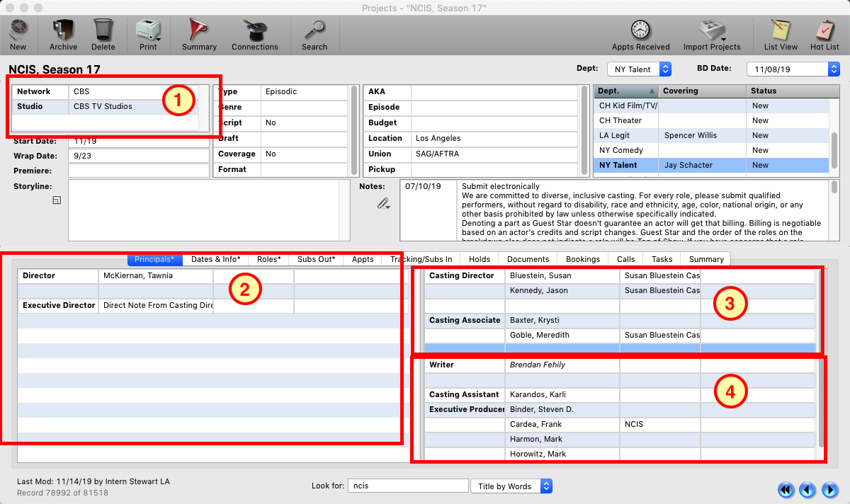Click the Start Date field
The image size is (850, 504).
[x=139, y=141]
